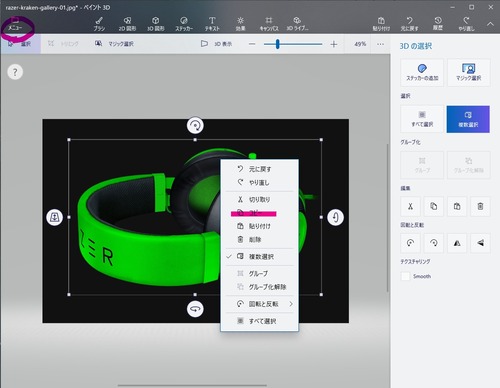
Task: Click やり直し redo in top toolbar
Action: tap(466, 24)
